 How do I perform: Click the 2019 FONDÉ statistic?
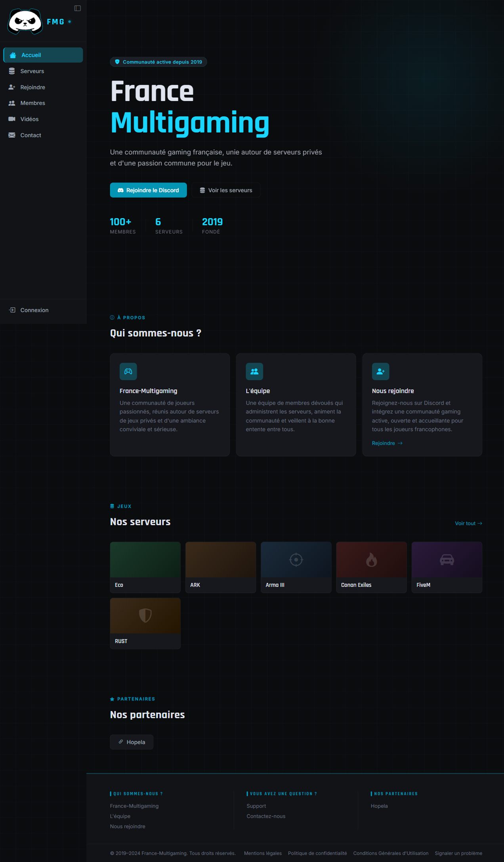click(x=212, y=226)
